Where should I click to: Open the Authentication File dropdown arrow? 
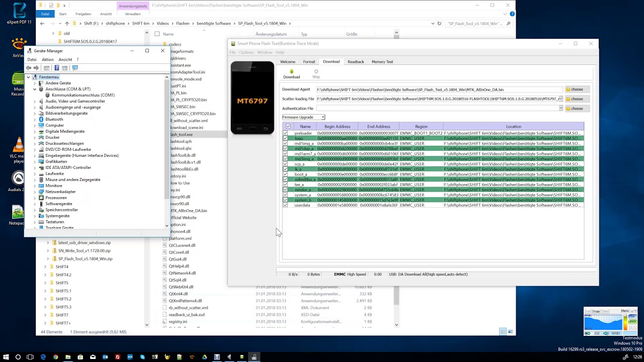tap(560, 108)
